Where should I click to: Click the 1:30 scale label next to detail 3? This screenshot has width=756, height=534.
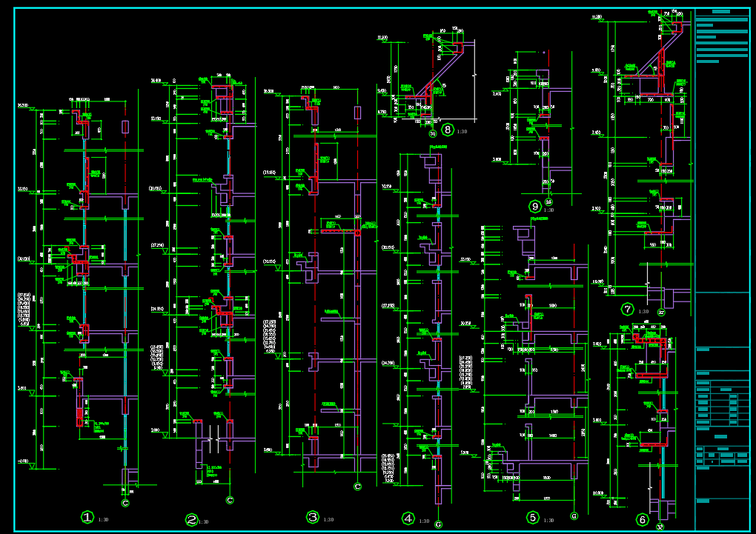click(x=328, y=519)
